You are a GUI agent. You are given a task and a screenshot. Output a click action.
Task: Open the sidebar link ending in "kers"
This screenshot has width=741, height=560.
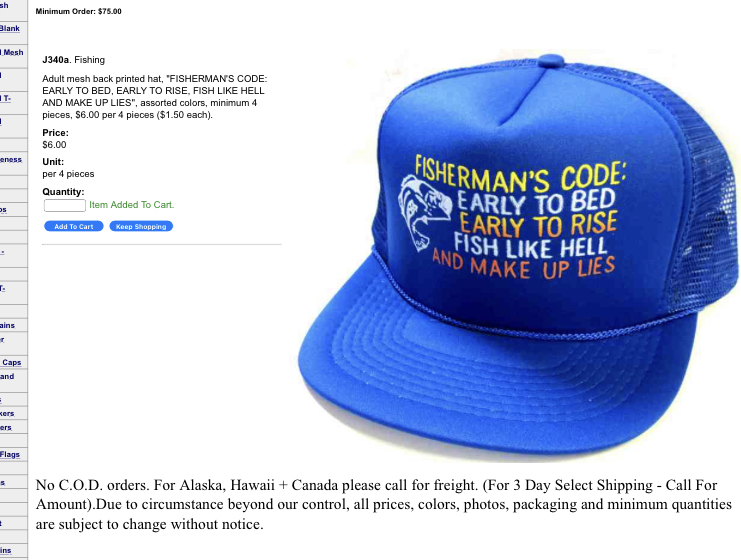(7, 414)
